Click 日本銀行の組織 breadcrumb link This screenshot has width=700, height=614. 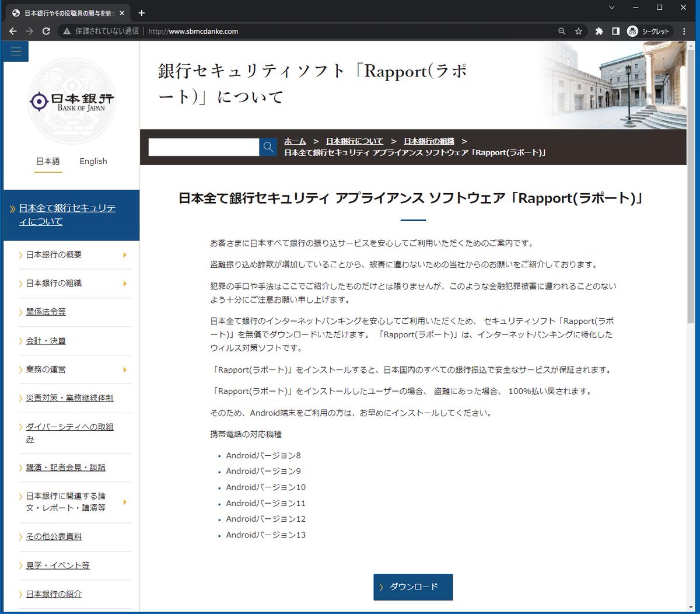pyautogui.click(x=429, y=141)
